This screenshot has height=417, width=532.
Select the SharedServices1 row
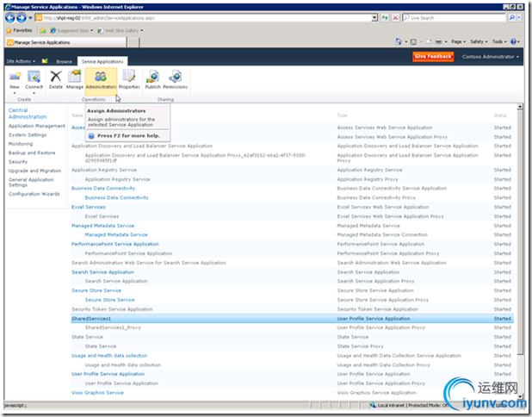(292, 319)
